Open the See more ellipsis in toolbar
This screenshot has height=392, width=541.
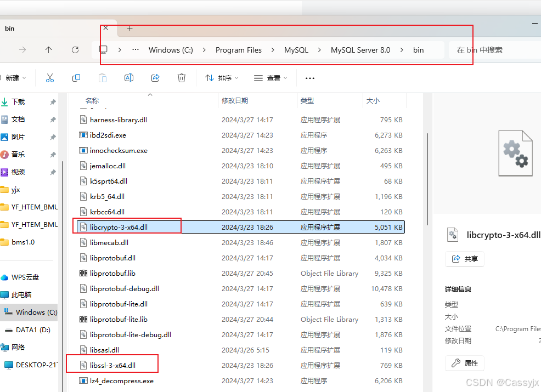click(310, 78)
